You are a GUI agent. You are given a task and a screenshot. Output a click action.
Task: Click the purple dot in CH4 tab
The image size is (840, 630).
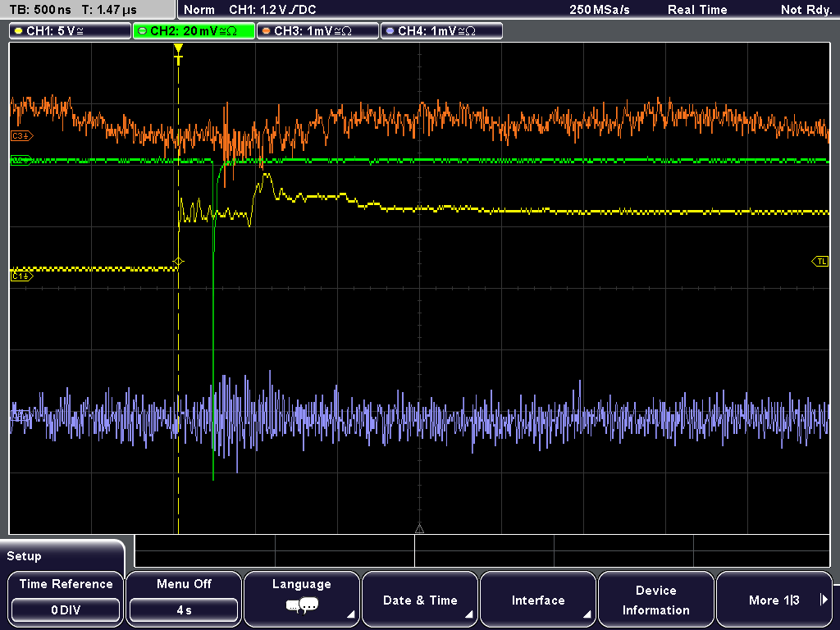click(390, 31)
